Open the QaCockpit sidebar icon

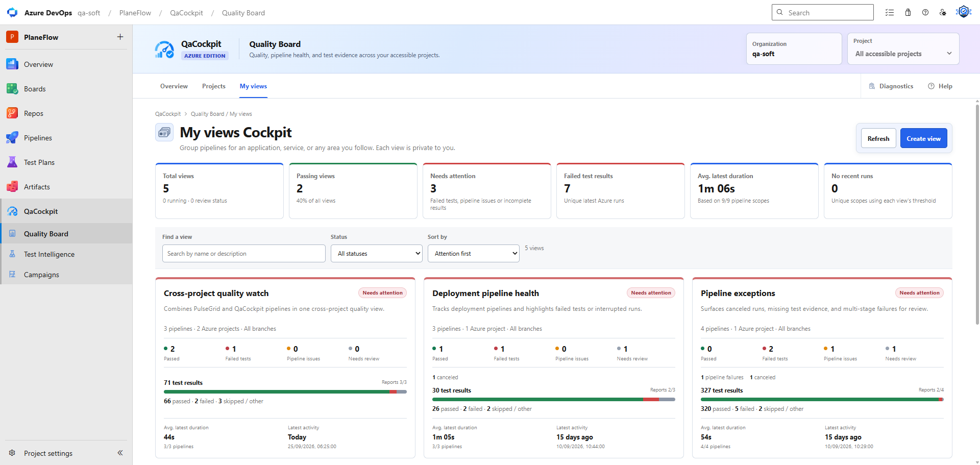12,211
